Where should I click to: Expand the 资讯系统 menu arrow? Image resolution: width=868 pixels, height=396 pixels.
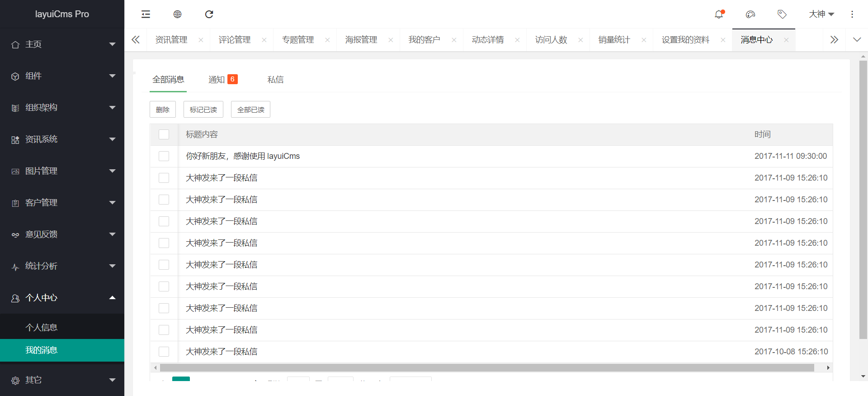113,139
